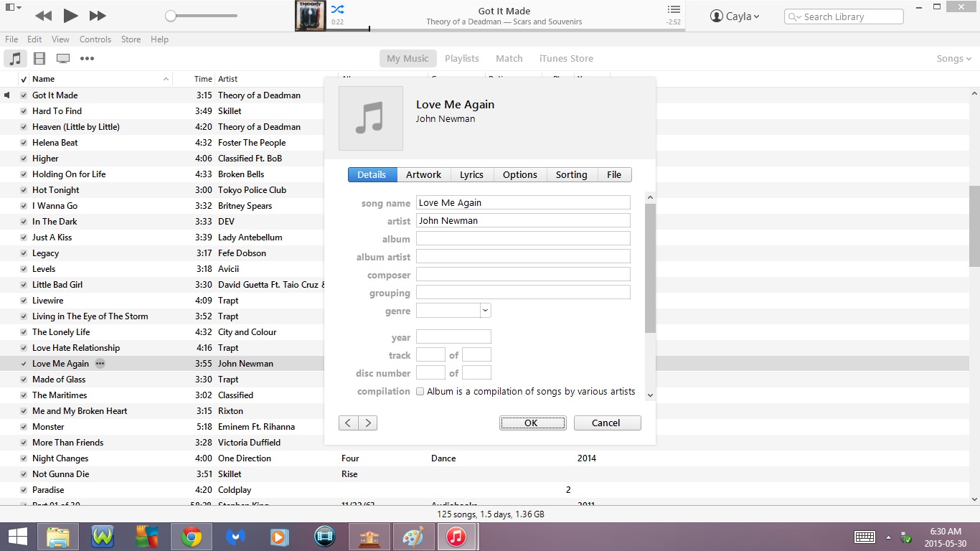Select the My Music section
The width and height of the screenshot is (980, 551).
[407, 59]
